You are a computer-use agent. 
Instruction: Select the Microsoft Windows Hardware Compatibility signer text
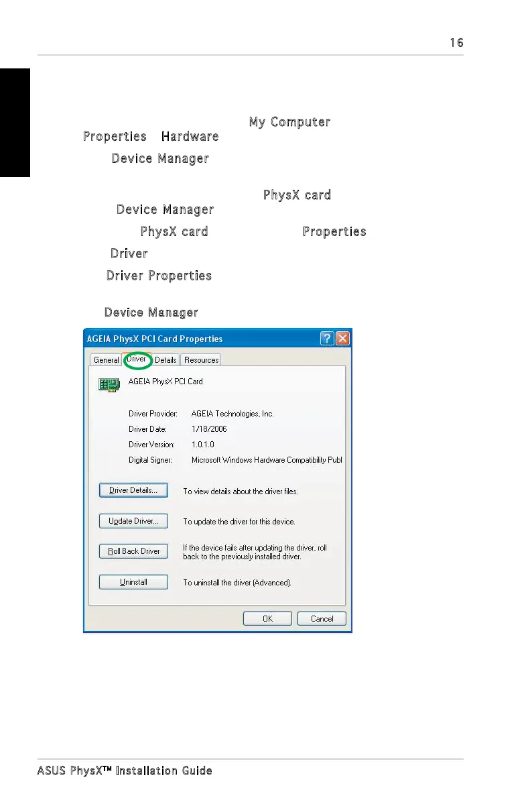267,460
